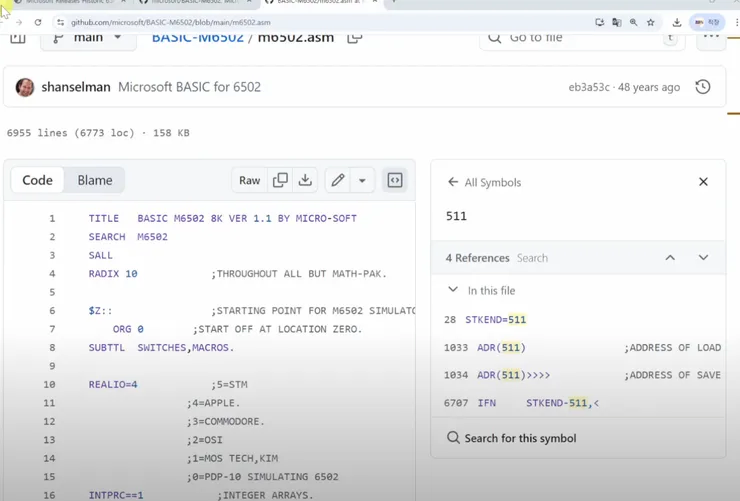This screenshot has height=501, width=740.
Task: Focus the Go to file search box
Action: pyautogui.click(x=582, y=38)
